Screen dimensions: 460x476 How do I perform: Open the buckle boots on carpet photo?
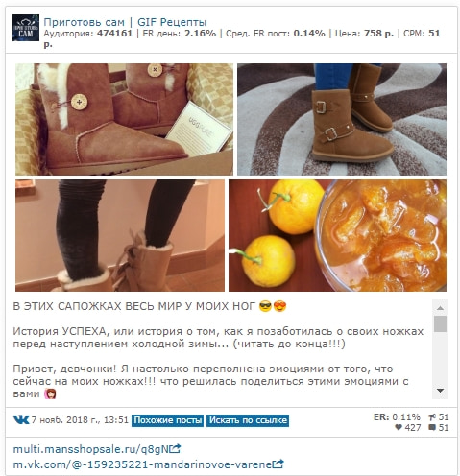pyautogui.click(x=342, y=119)
